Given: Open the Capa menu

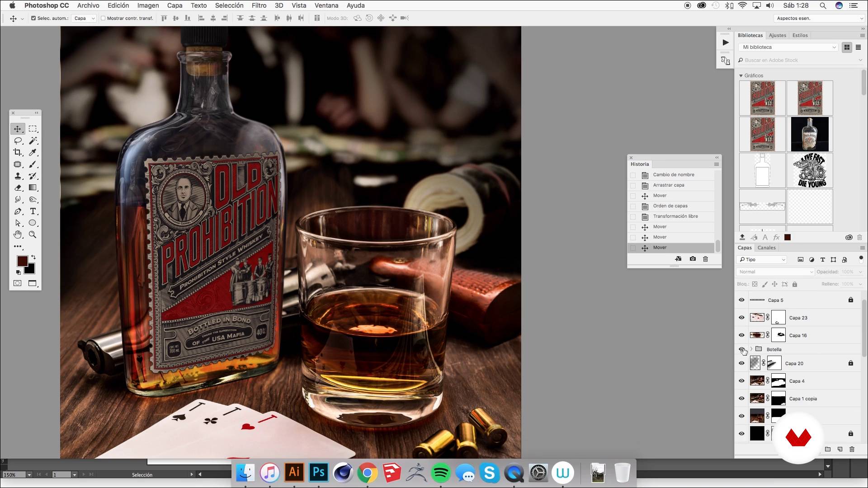Looking at the screenshot, I should point(175,5).
